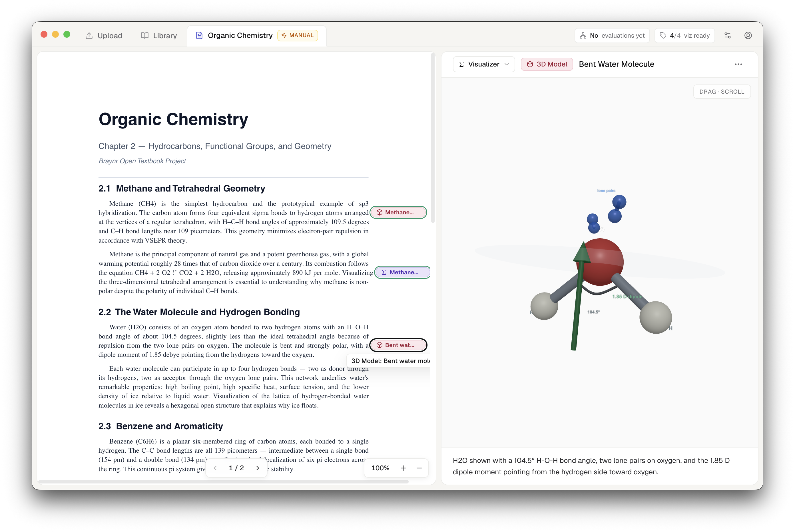Click the evaluations hierarchy icon

pos(583,35)
